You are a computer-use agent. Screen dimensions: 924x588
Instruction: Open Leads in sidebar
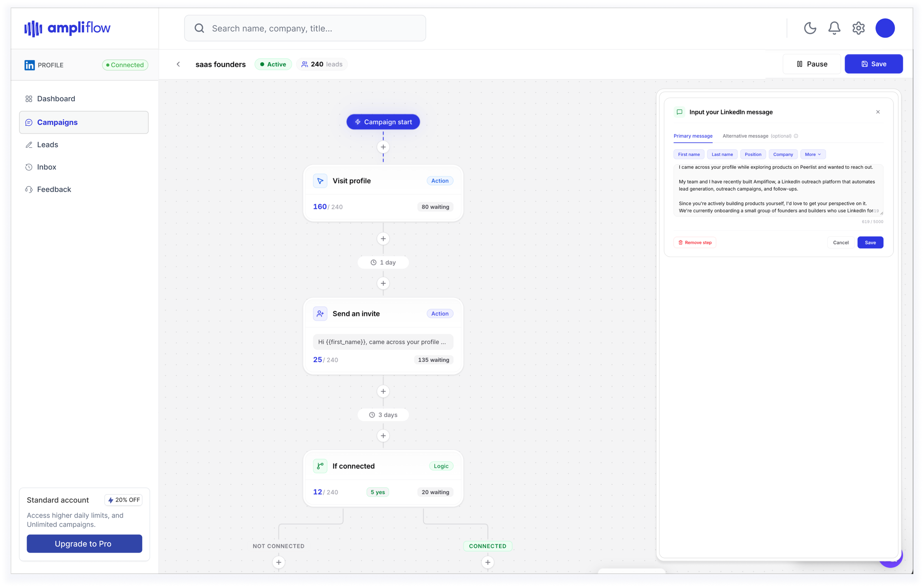[x=84, y=145]
